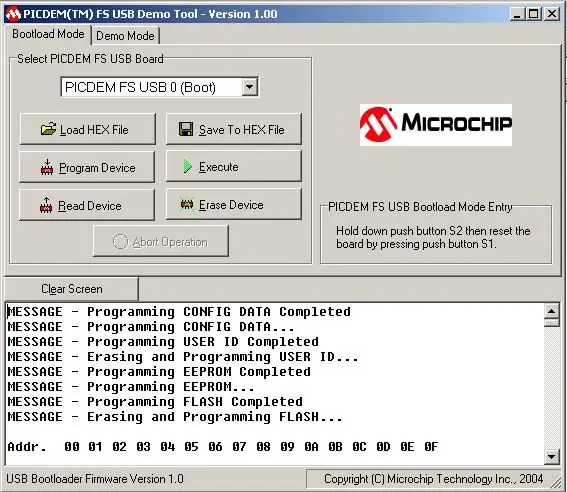The height and width of the screenshot is (492, 567).
Task: Open the PICDEM FS USB board dropdown arrow
Action: (250, 87)
